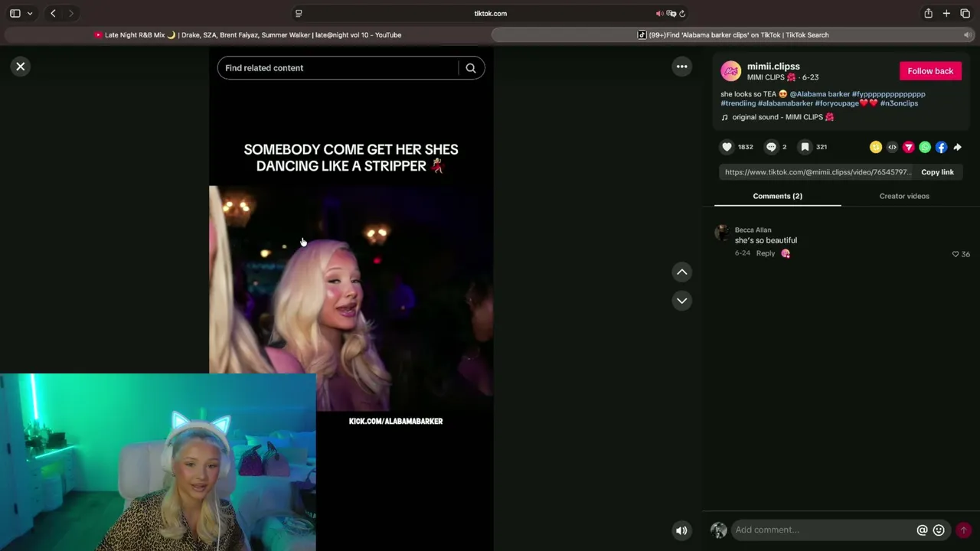Insert a mention with the @ icon

[x=922, y=530]
